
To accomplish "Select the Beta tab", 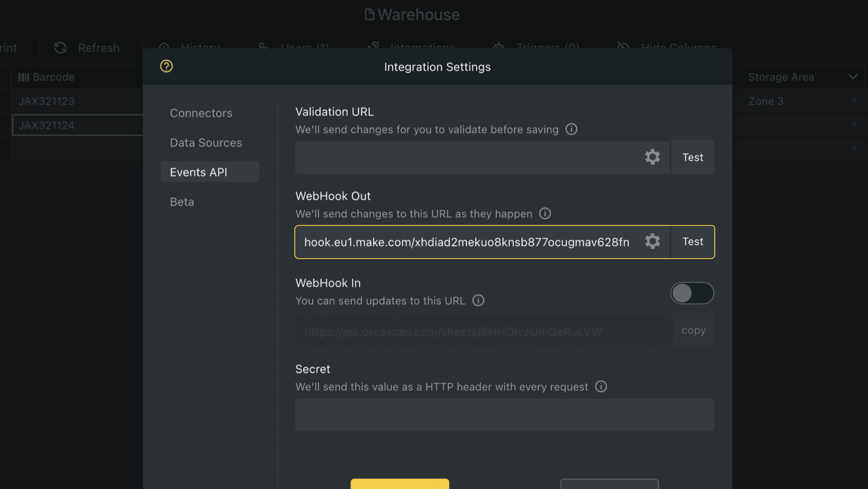I will [182, 201].
